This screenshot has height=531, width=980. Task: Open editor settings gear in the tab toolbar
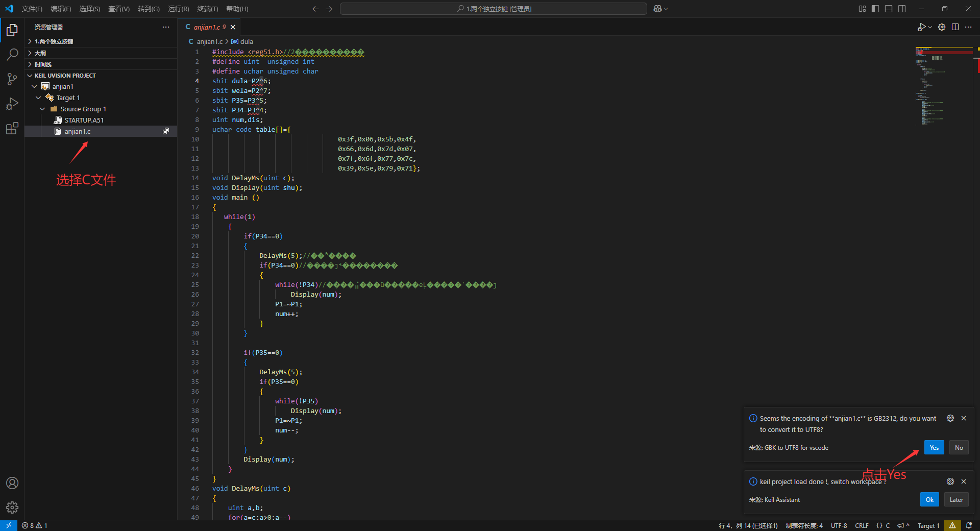[942, 27]
